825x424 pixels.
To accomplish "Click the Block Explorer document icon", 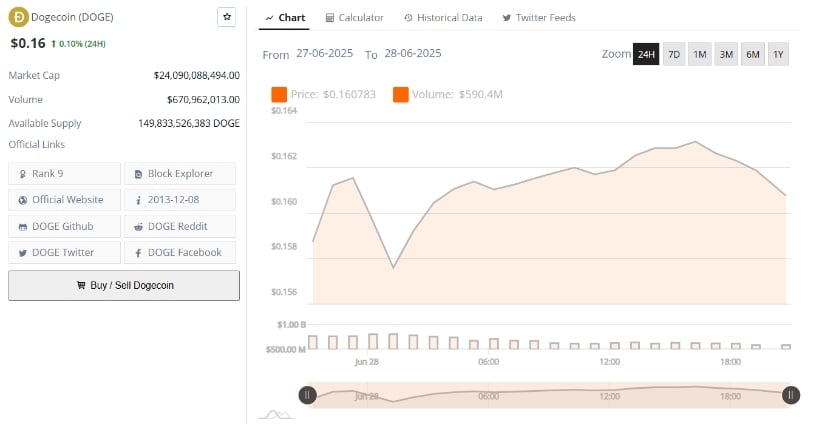I will (x=138, y=174).
